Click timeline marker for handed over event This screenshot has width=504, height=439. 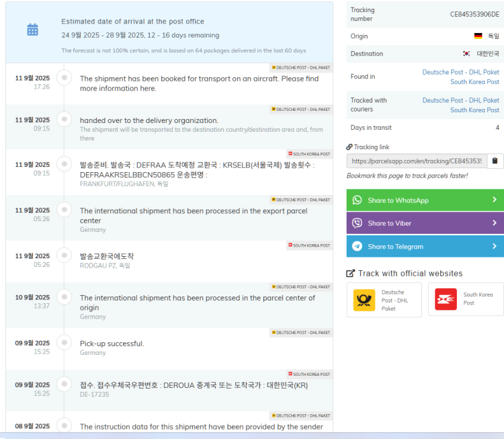tap(65, 119)
